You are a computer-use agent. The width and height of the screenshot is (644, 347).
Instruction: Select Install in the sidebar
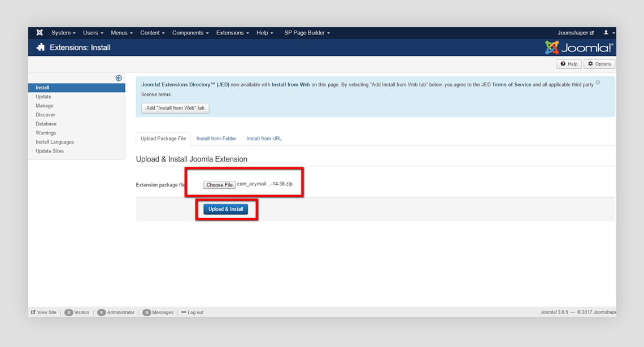(x=77, y=88)
